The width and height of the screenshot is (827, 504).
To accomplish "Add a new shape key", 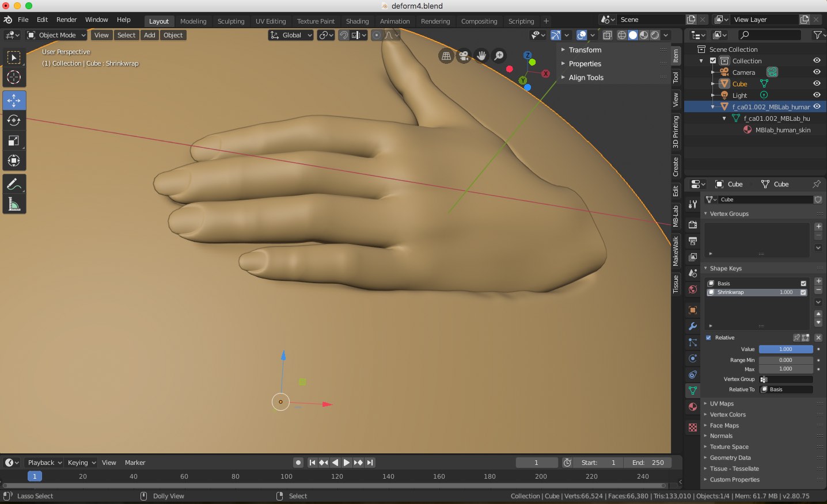I will click(818, 281).
